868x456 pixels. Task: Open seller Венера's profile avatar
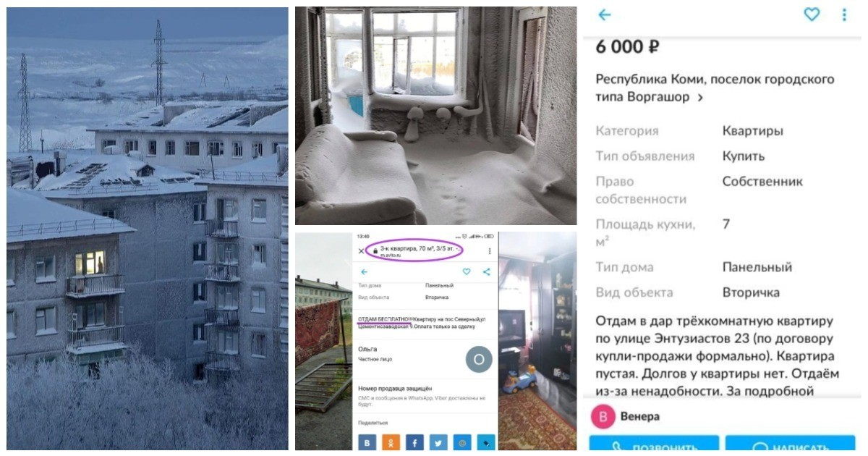click(603, 417)
